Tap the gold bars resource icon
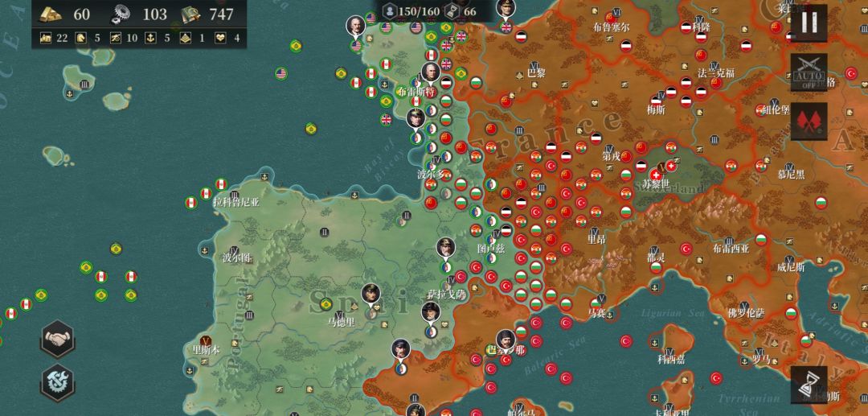This screenshot has width=868, height=416. pos(51,14)
